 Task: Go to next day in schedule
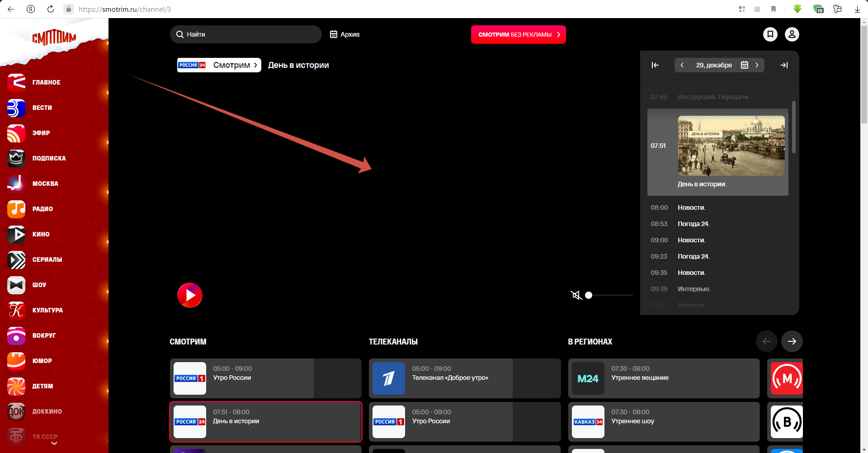click(757, 65)
